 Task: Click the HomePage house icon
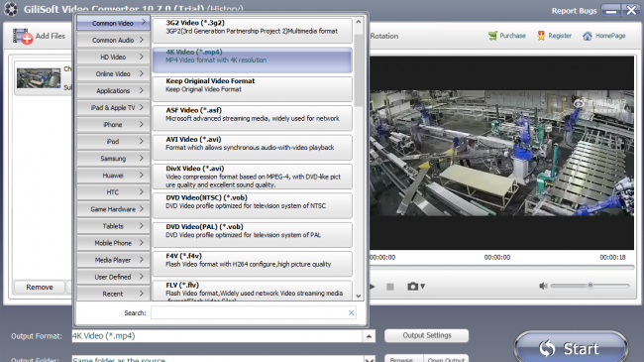pos(588,36)
